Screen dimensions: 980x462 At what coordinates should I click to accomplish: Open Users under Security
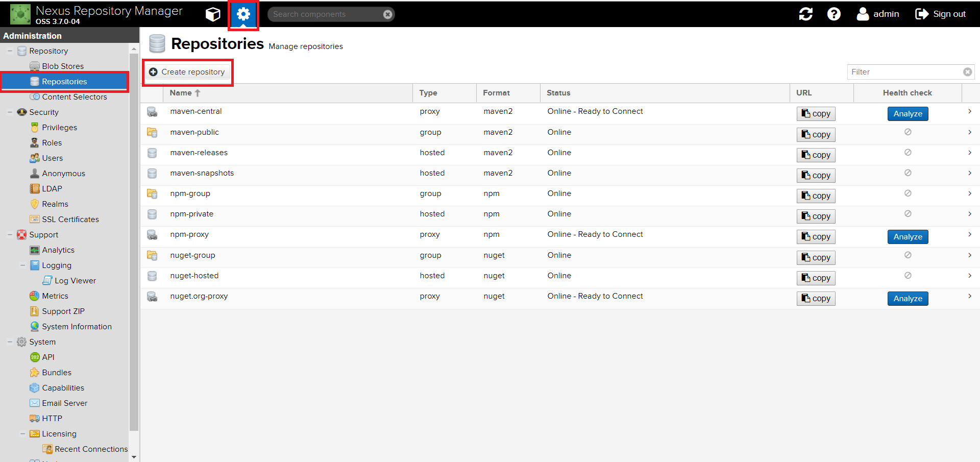coord(52,158)
